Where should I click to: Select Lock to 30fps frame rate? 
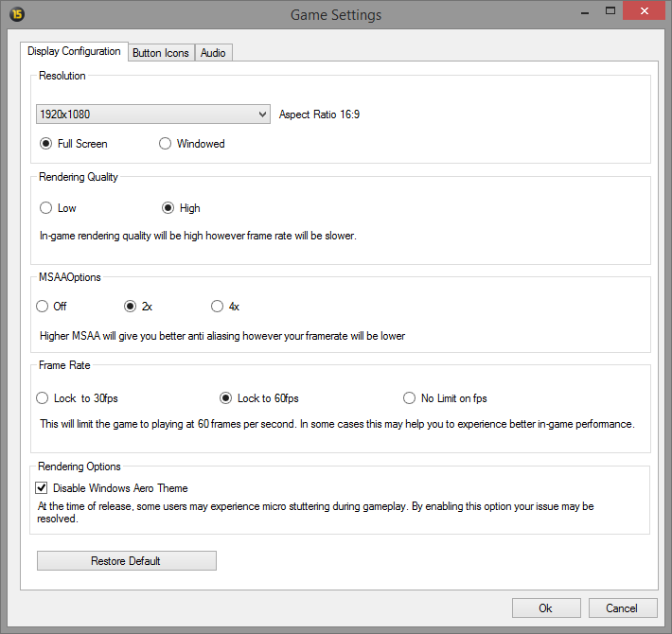[42, 398]
